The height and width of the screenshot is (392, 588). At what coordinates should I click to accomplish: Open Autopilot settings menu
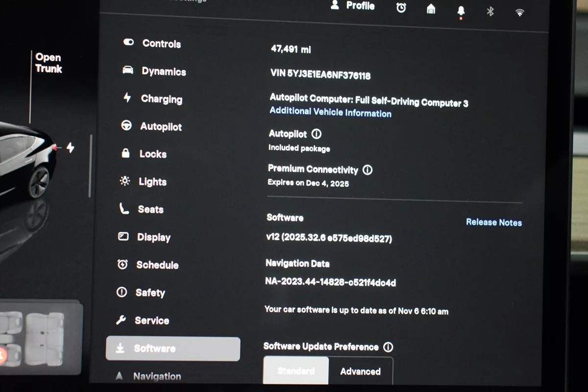tap(161, 126)
